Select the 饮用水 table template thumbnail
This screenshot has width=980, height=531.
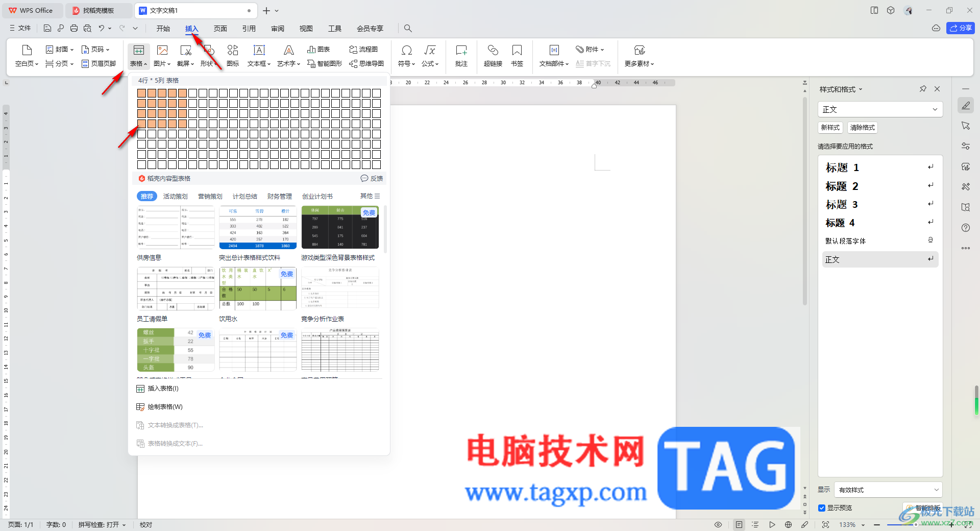258,289
